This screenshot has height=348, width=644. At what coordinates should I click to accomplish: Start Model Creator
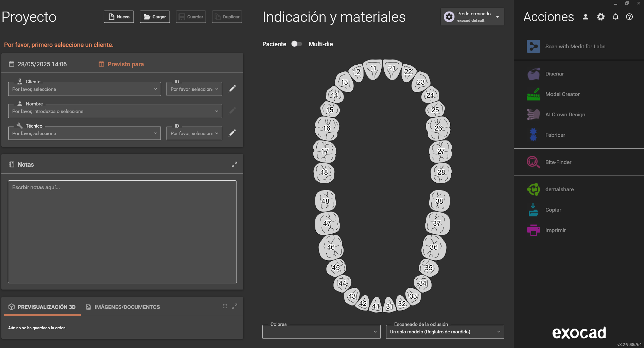(x=562, y=94)
